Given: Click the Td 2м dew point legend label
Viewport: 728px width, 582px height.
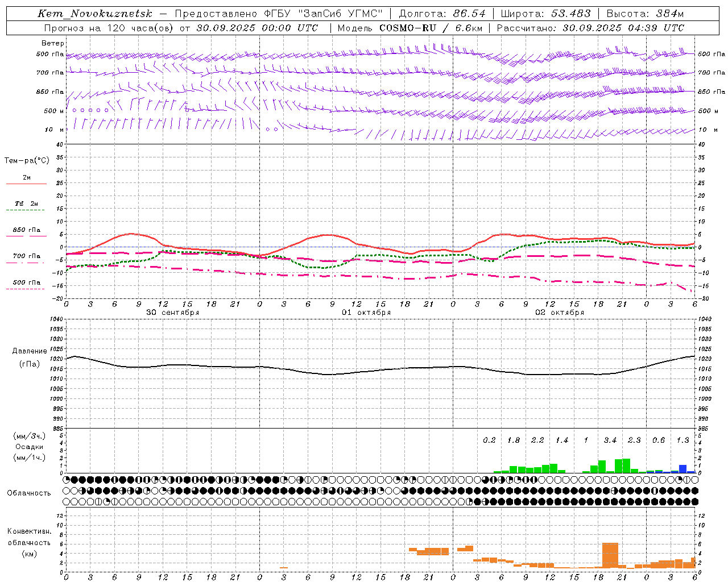Looking at the screenshot, I should pyautogui.click(x=27, y=203).
